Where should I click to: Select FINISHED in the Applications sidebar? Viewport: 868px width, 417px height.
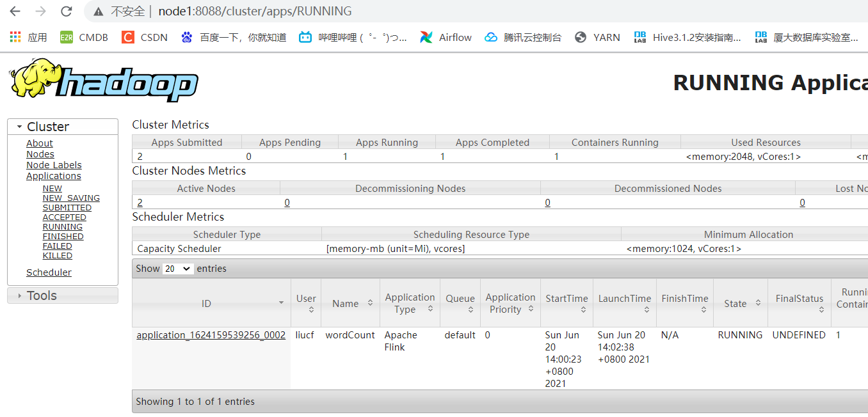tap(63, 236)
